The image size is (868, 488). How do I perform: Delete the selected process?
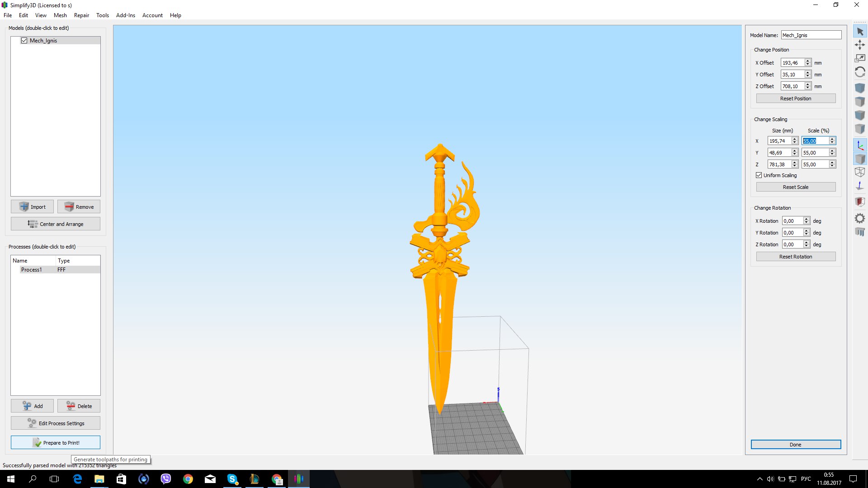79,406
